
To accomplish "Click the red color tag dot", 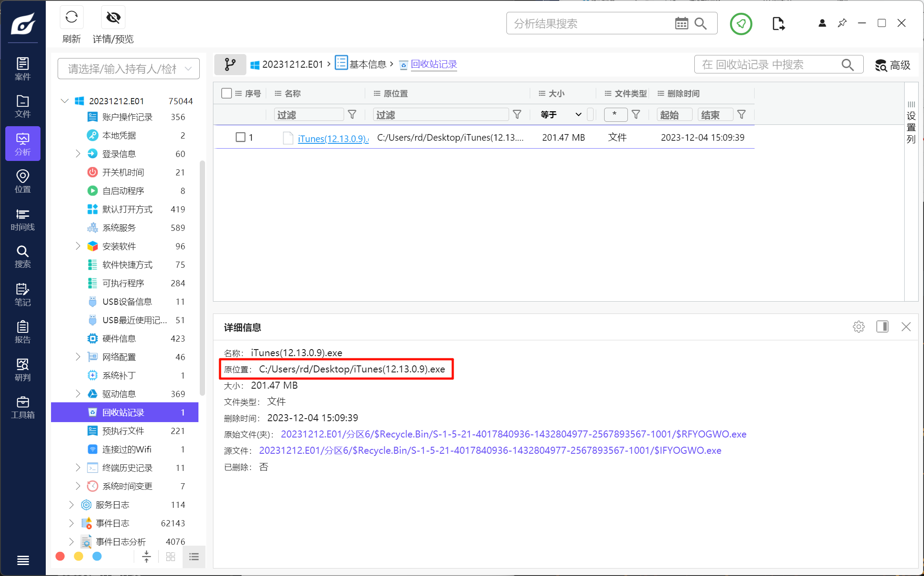I will 60,557.
